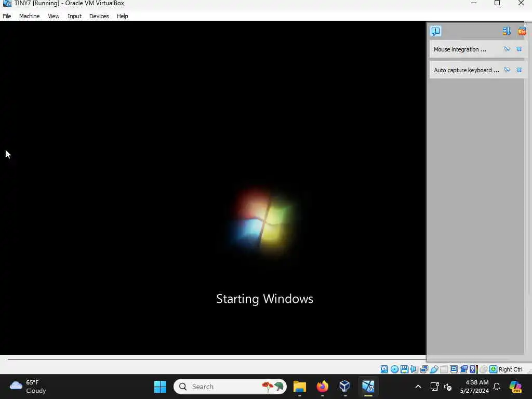Click the floppy disk status icon
The width and height of the screenshot is (532, 399).
pyautogui.click(x=404, y=369)
